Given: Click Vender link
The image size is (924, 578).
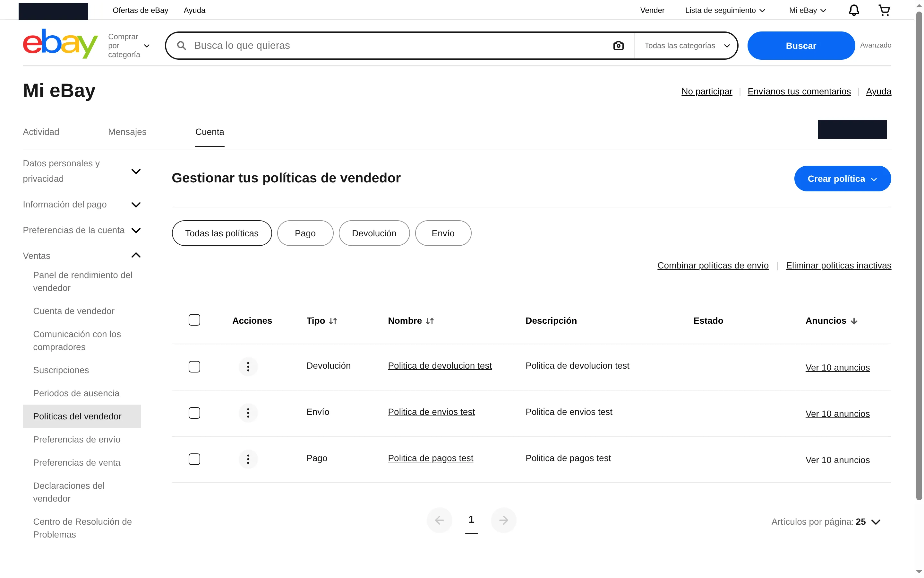Looking at the screenshot, I should coord(652,10).
